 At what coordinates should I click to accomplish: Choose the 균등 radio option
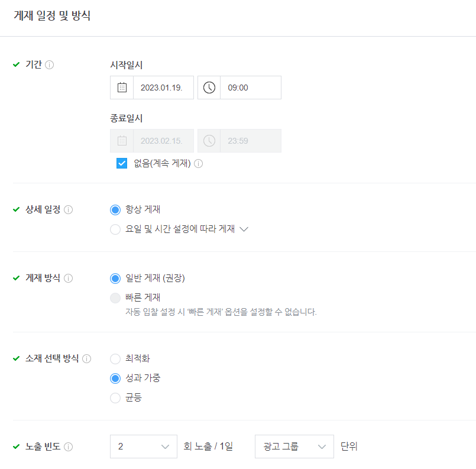pyautogui.click(x=115, y=397)
